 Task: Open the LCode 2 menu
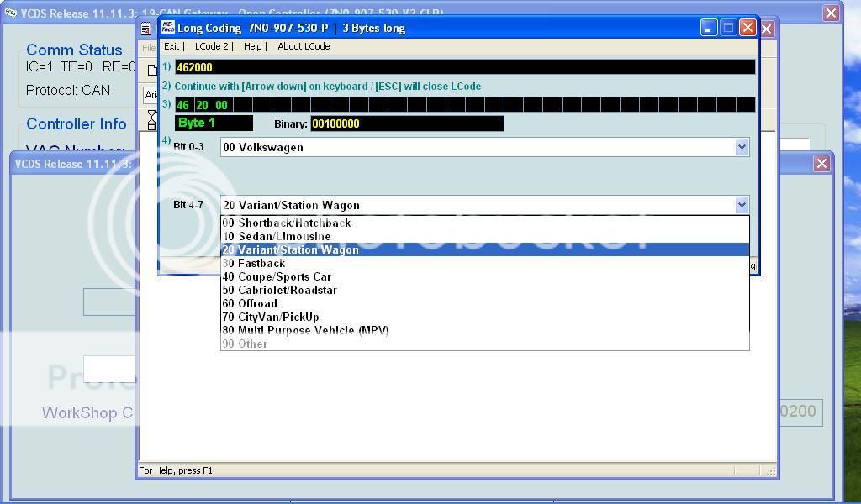[212, 46]
